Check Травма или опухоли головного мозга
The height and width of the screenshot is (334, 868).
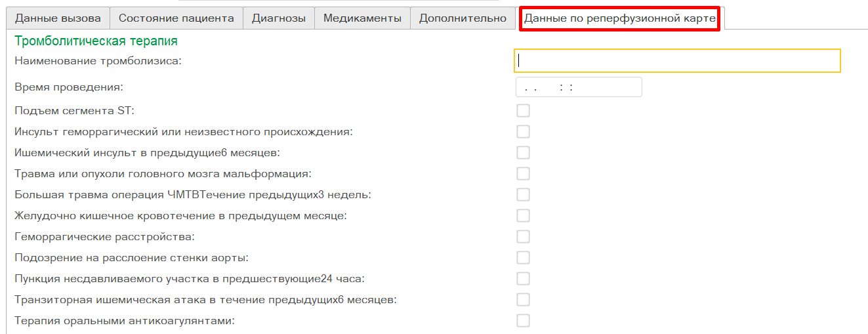(x=523, y=173)
